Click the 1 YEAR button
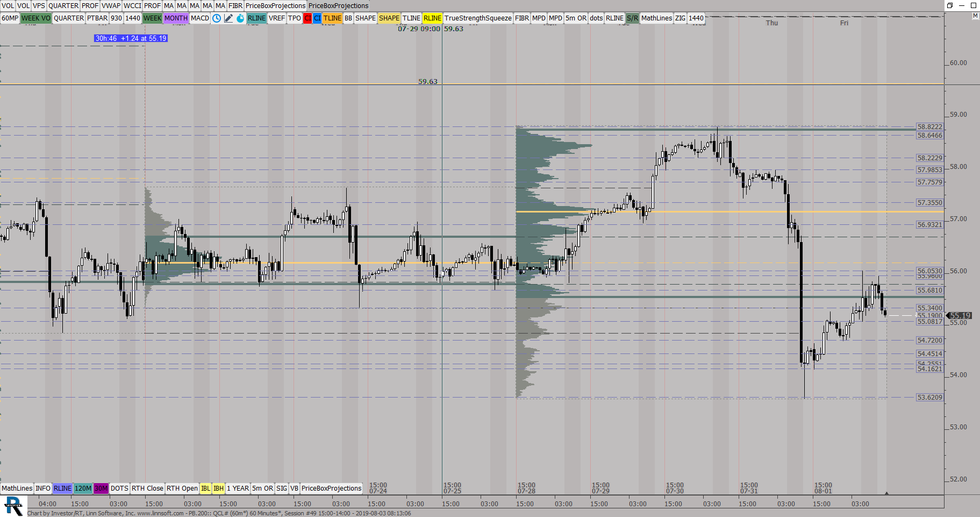 238,488
